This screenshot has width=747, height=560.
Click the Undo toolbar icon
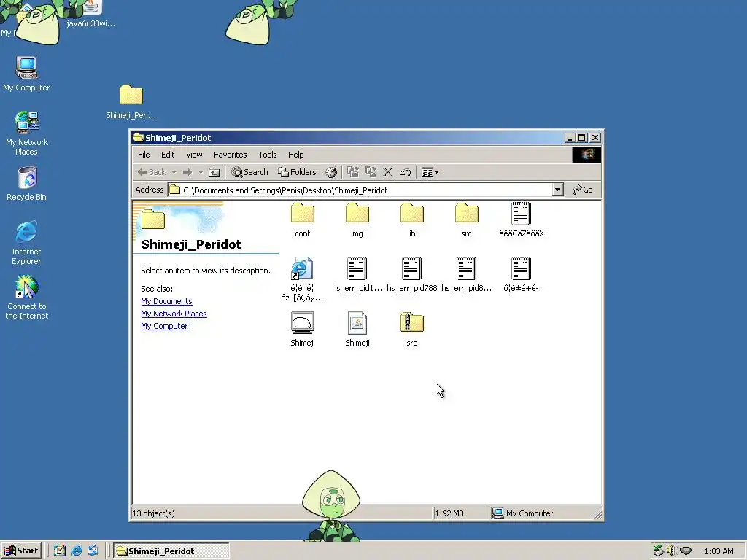406,172
